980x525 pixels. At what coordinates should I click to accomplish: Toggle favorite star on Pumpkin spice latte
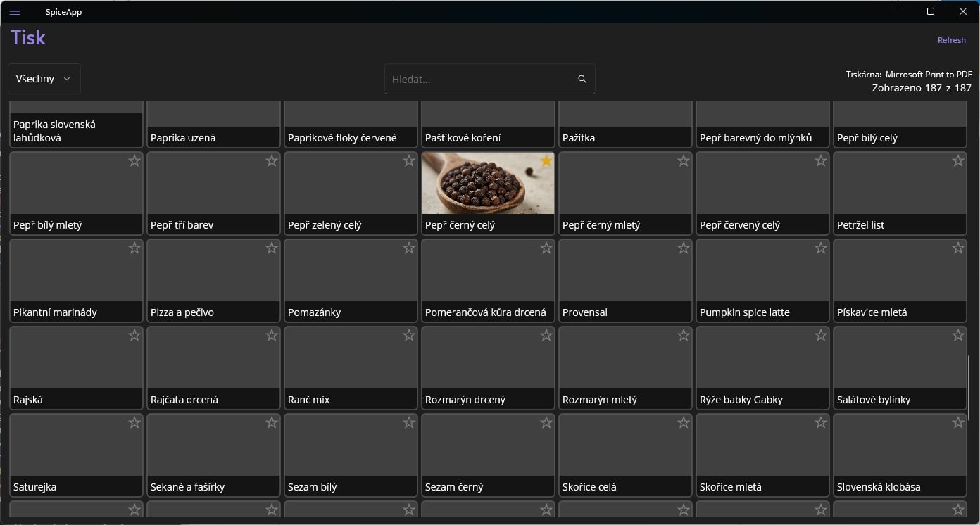(820, 248)
